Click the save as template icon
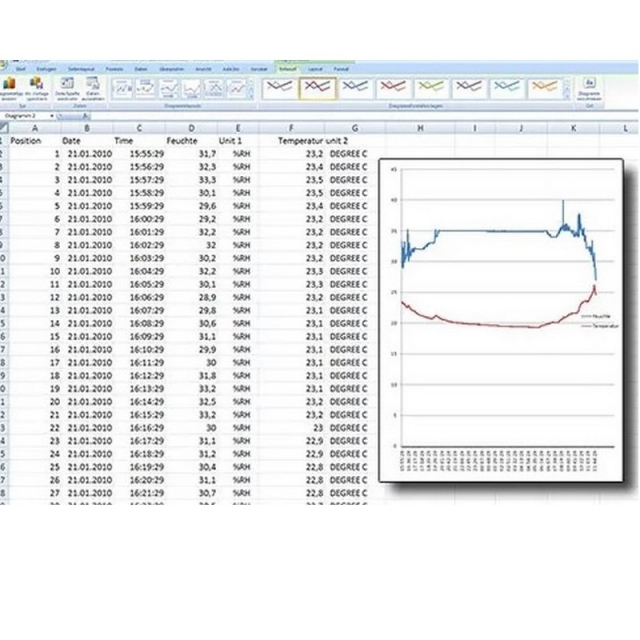The width and height of the screenshot is (640, 640). pos(35,87)
